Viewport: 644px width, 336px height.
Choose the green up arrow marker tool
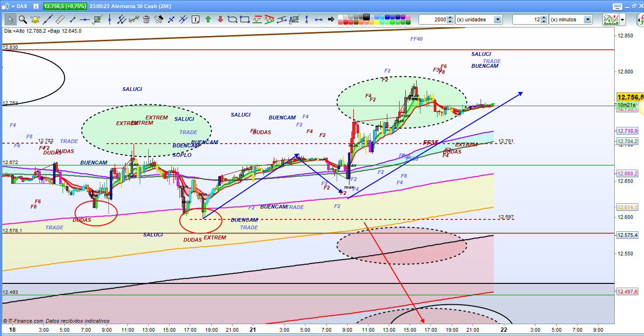tap(208, 19)
